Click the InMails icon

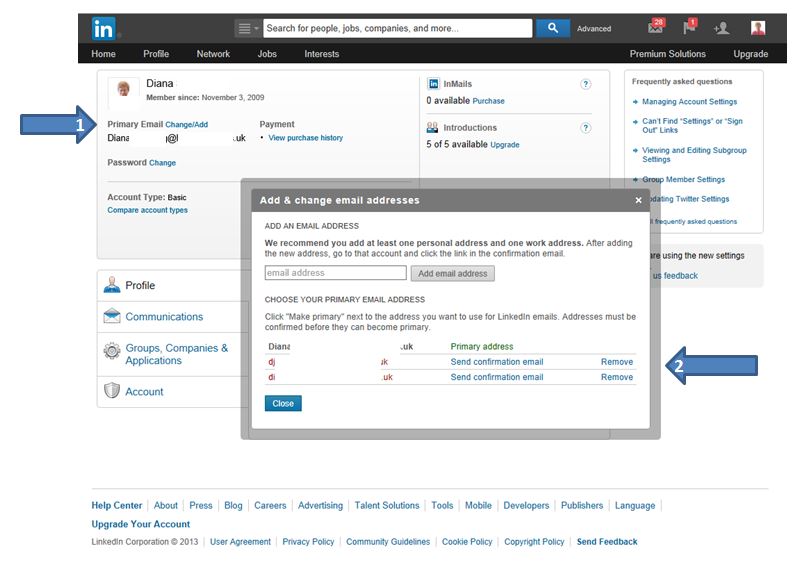[x=433, y=84]
